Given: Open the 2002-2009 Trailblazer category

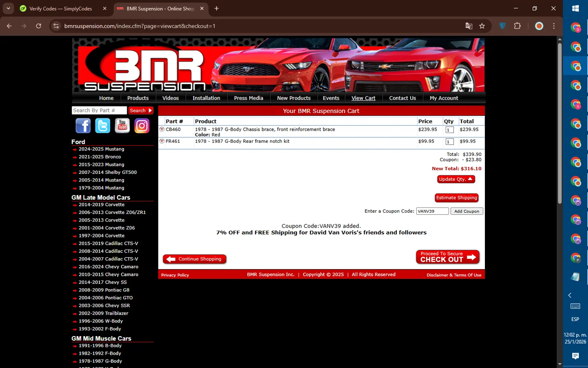Looking at the screenshot, I should (103, 313).
